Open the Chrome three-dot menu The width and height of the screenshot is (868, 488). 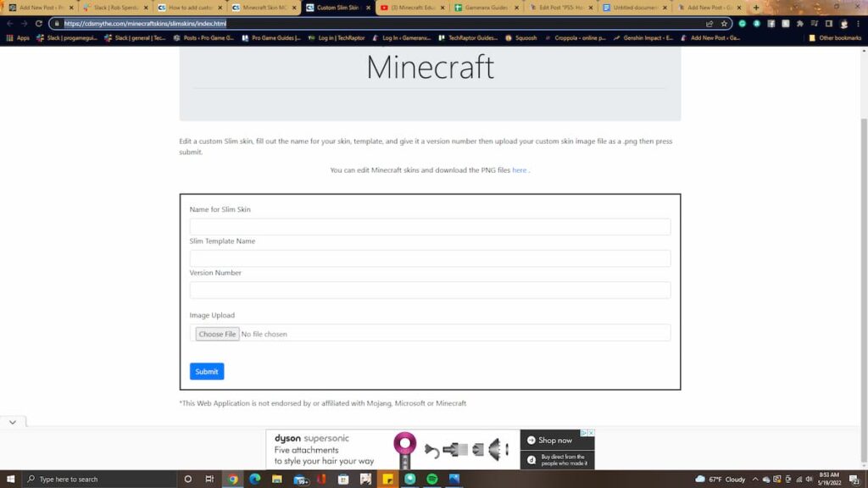pyautogui.click(x=859, y=24)
